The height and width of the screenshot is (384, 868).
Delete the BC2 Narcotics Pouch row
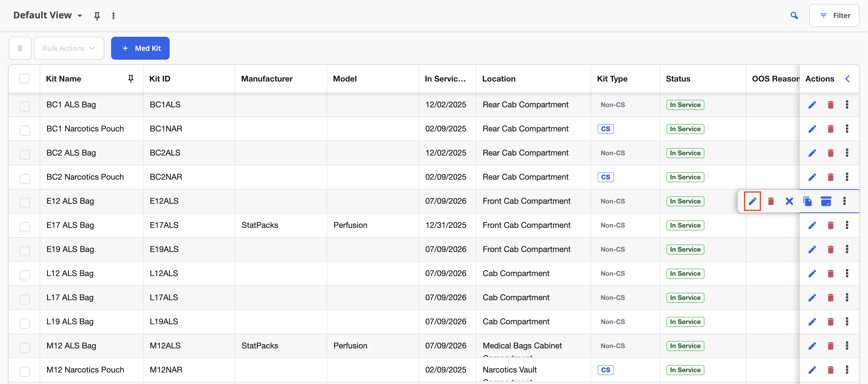(x=831, y=177)
